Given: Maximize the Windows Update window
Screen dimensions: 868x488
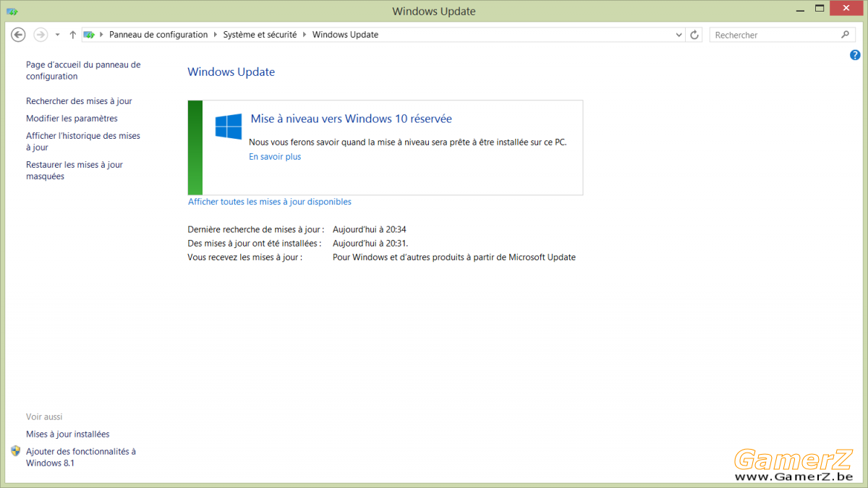Looking at the screenshot, I should (x=820, y=9).
